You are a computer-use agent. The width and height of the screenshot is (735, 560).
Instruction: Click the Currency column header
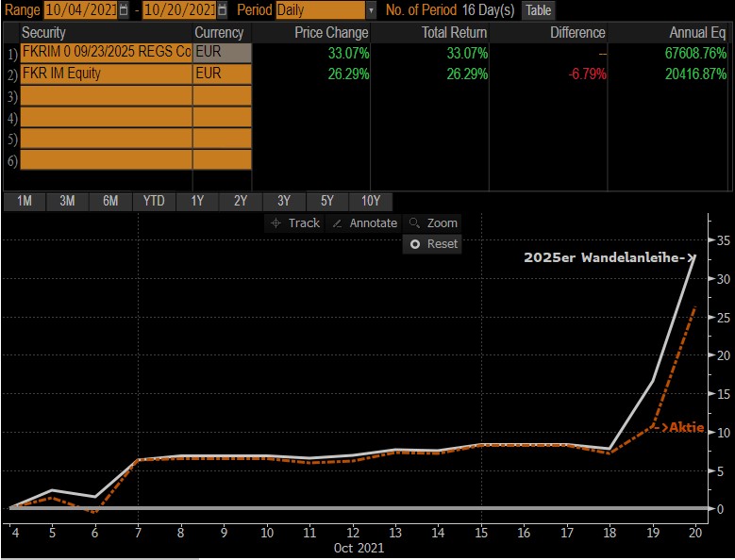click(x=219, y=33)
